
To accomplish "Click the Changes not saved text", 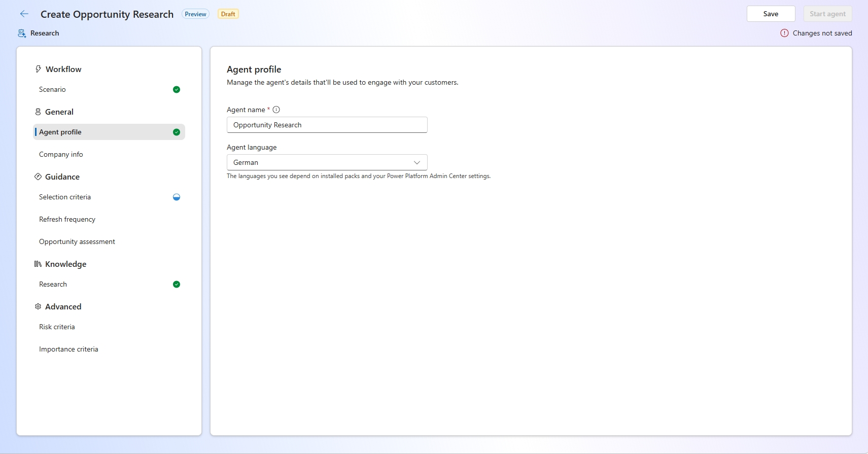I will pos(822,33).
